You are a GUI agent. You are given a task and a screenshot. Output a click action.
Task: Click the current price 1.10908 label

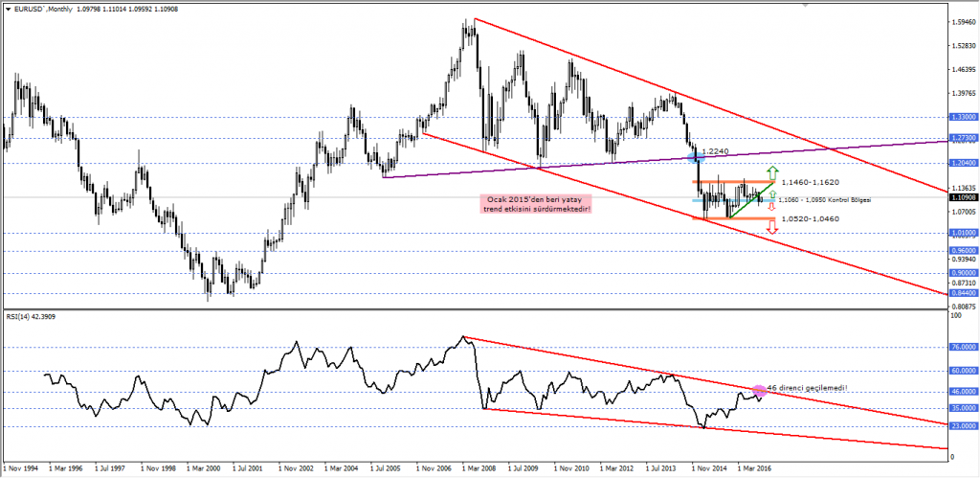[x=963, y=197]
